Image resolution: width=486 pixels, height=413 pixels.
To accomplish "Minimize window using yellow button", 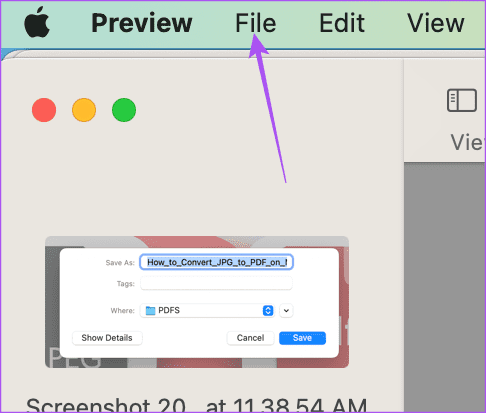I will pos(84,110).
